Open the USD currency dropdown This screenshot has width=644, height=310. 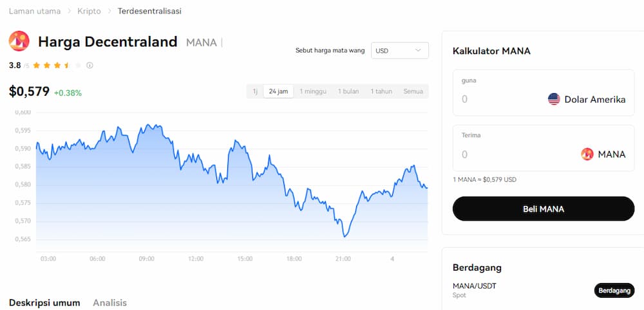pyautogui.click(x=400, y=50)
